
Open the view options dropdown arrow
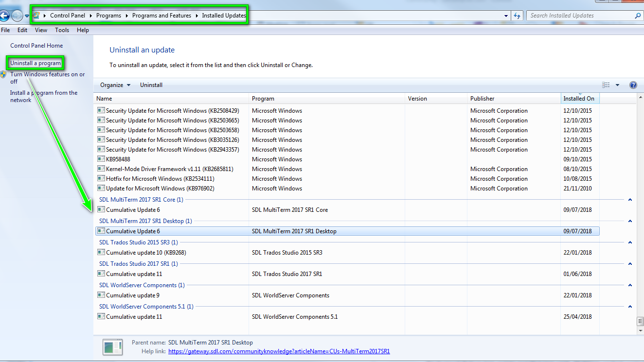pos(617,85)
